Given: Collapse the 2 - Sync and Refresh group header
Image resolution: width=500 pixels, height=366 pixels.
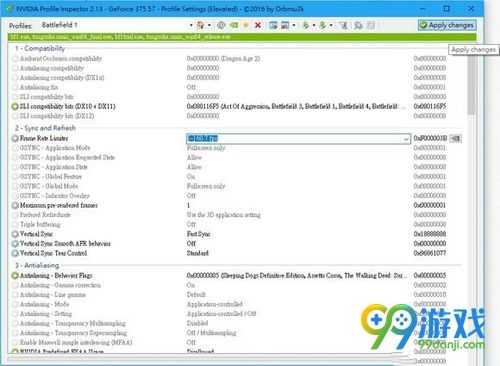Looking at the screenshot, I should click(45, 128).
